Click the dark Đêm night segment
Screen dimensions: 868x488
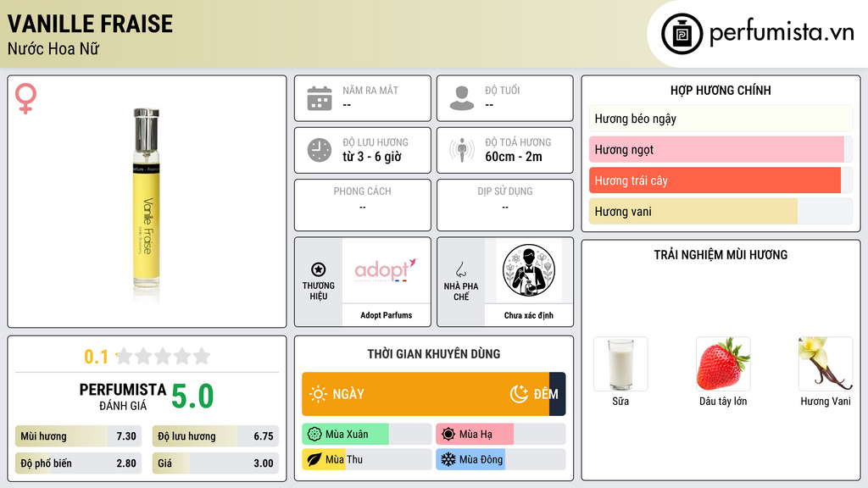[x=557, y=394]
